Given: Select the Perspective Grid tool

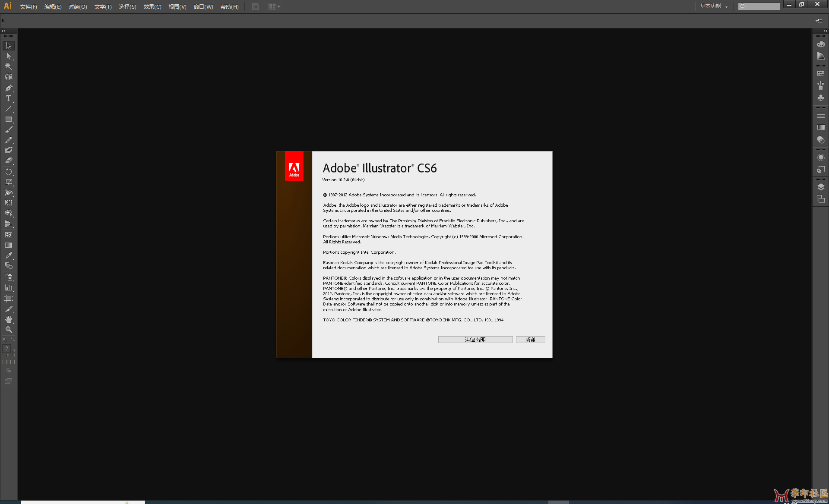Looking at the screenshot, I should click(8, 224).
